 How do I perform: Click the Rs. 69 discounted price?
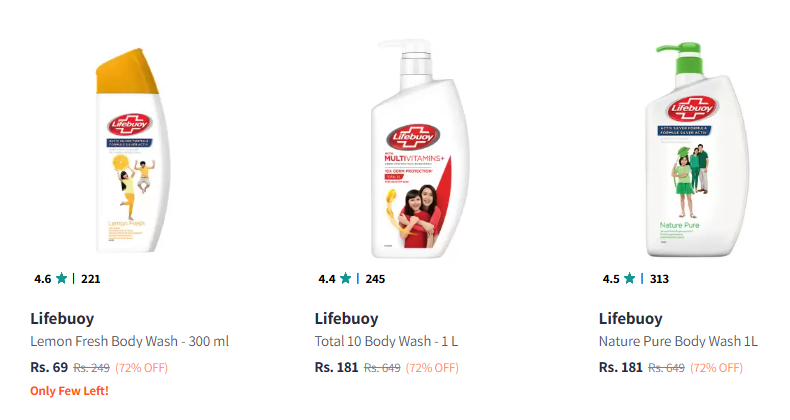49,367
